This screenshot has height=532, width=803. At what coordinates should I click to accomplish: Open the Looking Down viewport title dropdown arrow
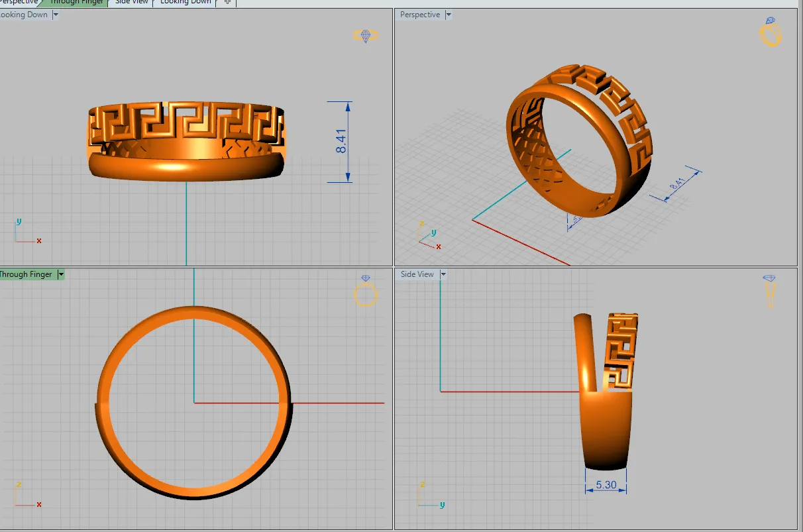coord(55,15)
